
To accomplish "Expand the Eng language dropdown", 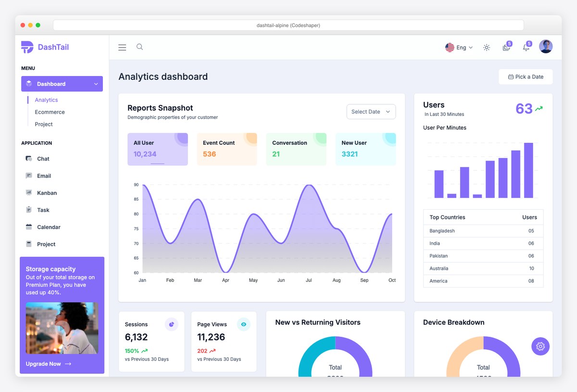I will point(464,48).
